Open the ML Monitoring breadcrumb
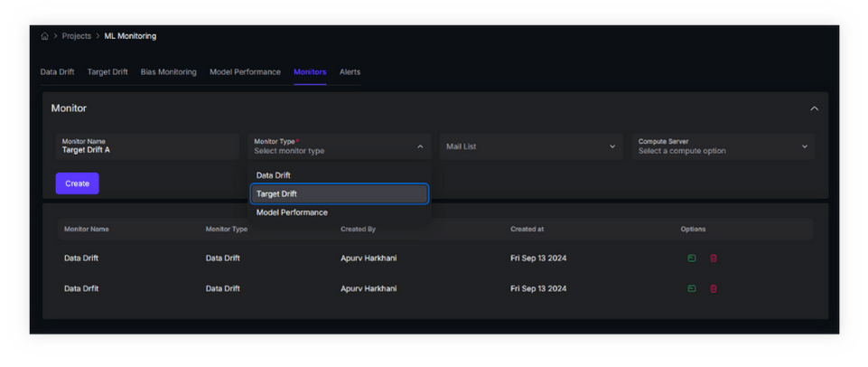868x367 pixels. (130, 36)
